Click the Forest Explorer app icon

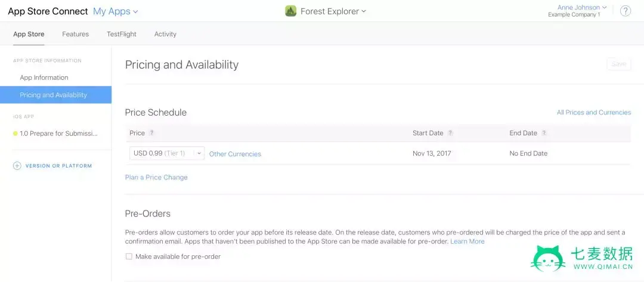click(290, 11)
